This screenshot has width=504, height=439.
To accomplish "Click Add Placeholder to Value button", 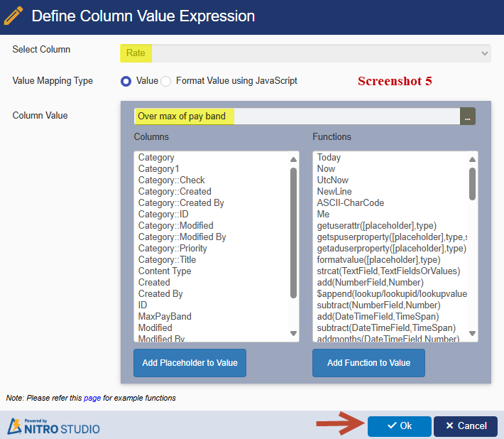I will coord(190,363).
